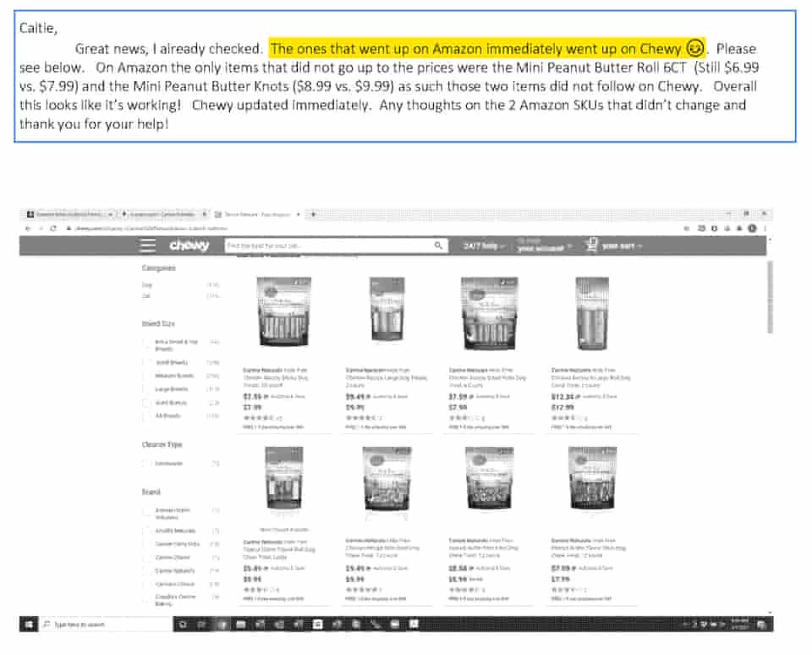Open the $12.34 product title link
This screenshot has width=812, height=655.
click(x=591, y=377)
